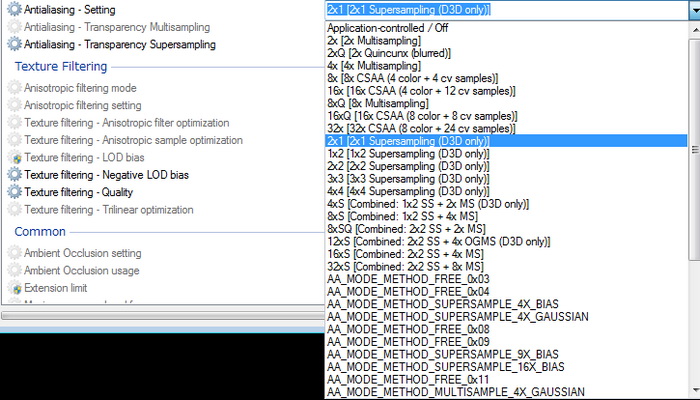The image size is (700, 400).
Task: Click the scroll-down arrow of dropdown list
Action: coord(695,389)
